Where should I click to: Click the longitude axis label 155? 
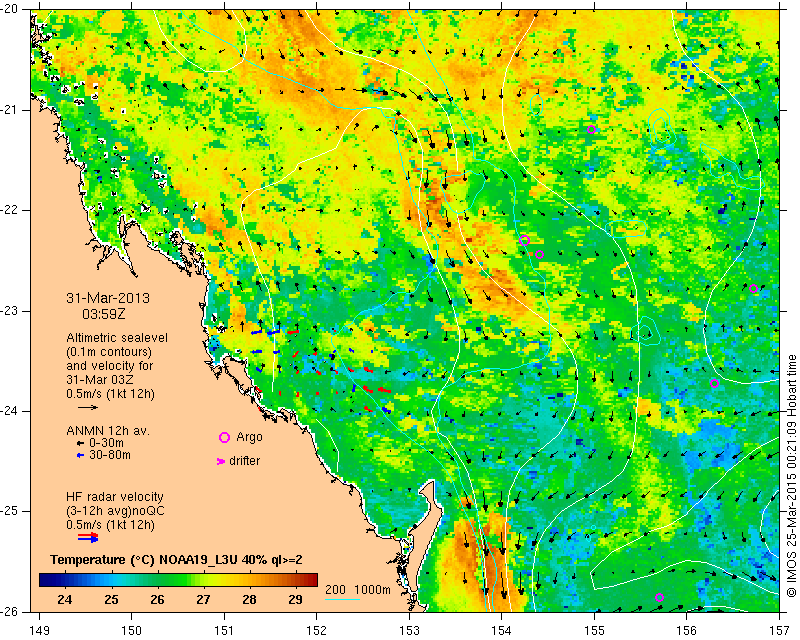[x=594, y=630]
